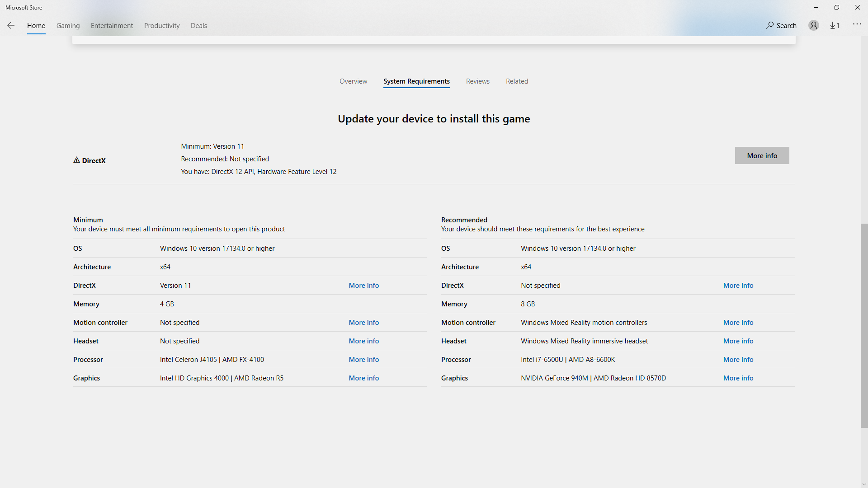Click the scrollbar down arrow
Screen dimensions: 868x488
coord(864,484)
